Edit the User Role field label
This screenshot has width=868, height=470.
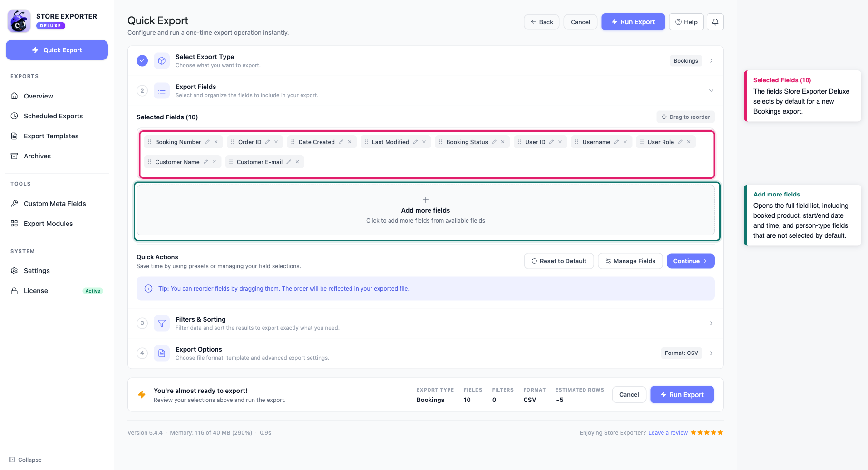pyautogui.click(x=680, y=142)
